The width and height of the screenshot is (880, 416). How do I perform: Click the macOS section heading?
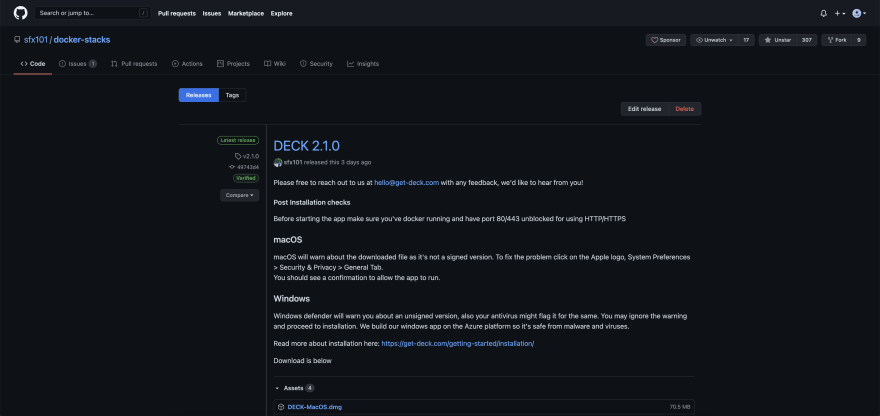click(x=288, y=240)
